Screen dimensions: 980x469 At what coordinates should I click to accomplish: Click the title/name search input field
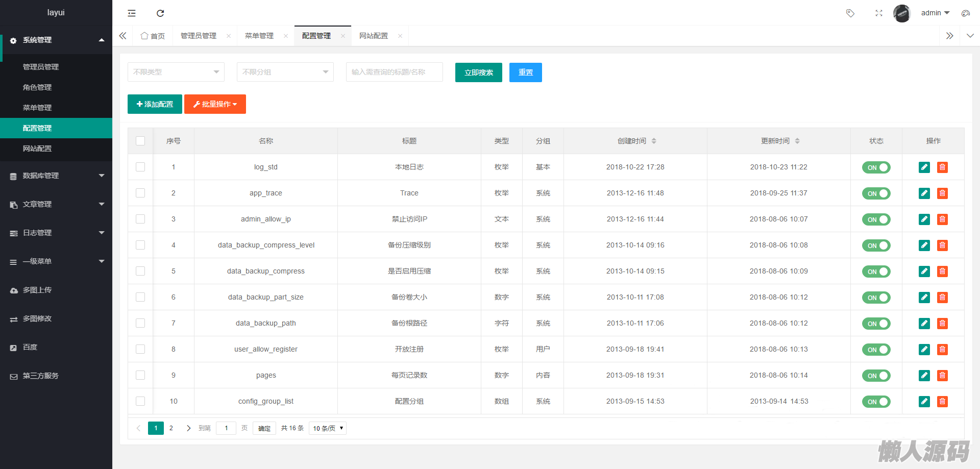point(394,72)
